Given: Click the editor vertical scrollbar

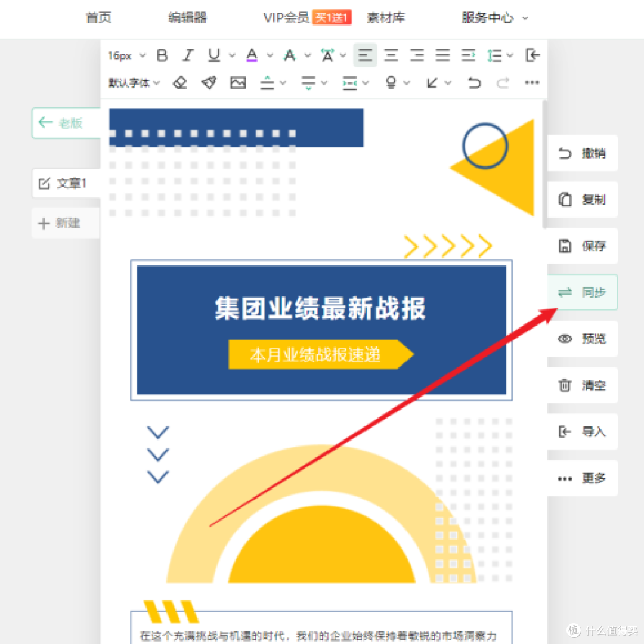Looking at the screenshot, I should tap(544, 163).
